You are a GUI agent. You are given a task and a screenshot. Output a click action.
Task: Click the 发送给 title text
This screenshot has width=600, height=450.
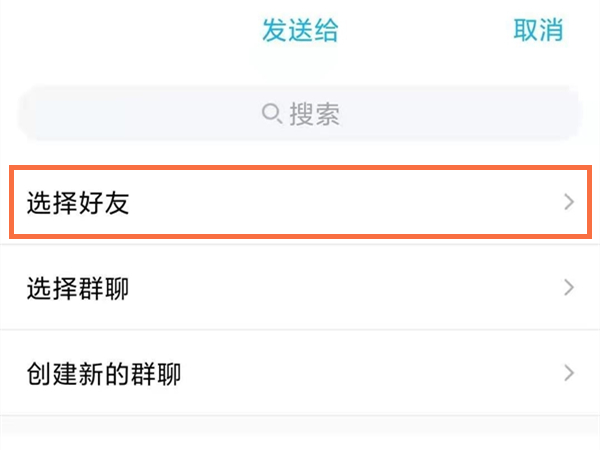point(300,31)
